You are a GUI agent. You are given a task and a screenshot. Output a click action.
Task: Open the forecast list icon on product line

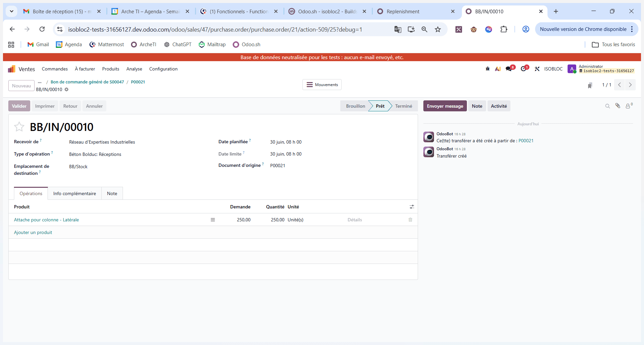pos(213,220)
